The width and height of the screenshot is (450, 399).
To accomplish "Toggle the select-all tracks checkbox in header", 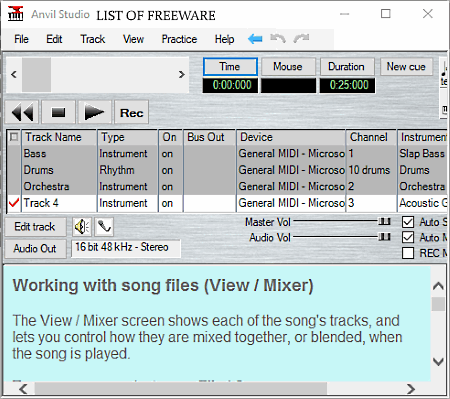I will pyautogui.click(x=14, y=137).
